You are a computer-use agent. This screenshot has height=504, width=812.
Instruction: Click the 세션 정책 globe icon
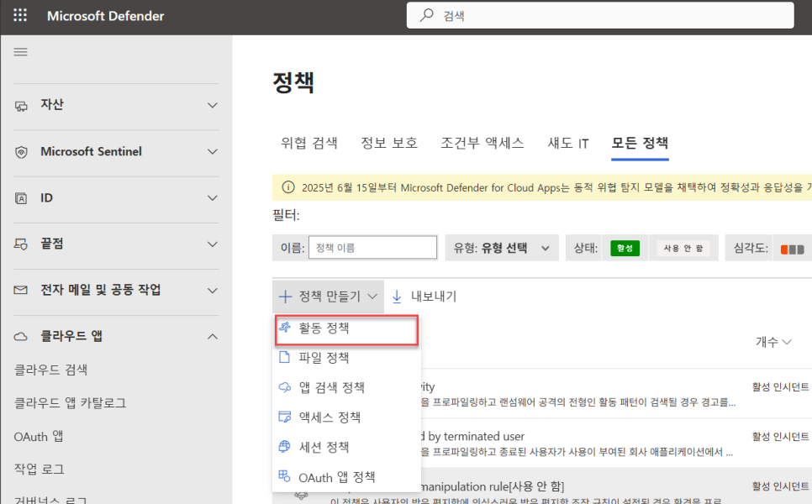click(x=284, y=447)
